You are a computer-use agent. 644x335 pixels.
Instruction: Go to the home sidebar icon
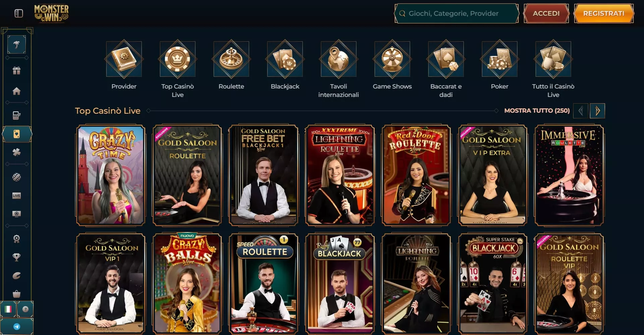[x=16, y=91]
